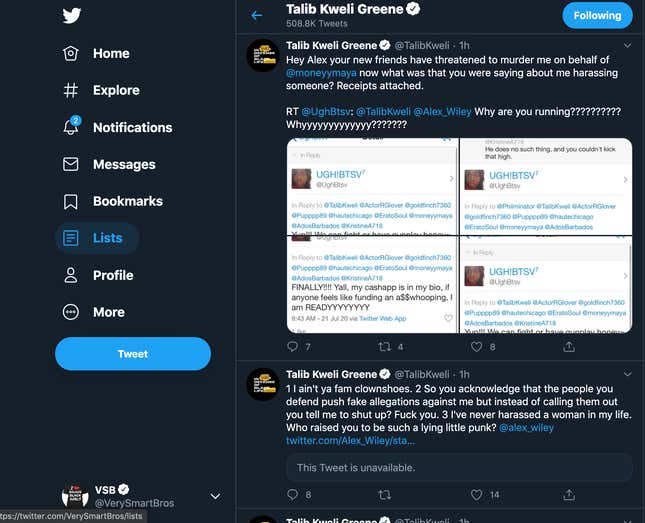645x523 pixels.
Task: Like the first tweet with 8 likes
Action: [x=476, y=346]
